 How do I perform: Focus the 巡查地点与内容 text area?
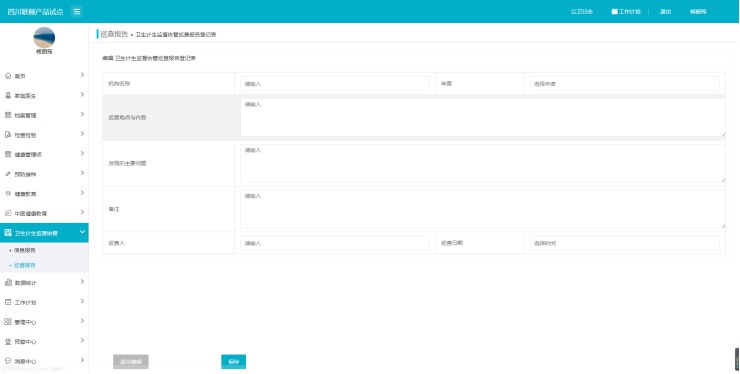point(483,118)
